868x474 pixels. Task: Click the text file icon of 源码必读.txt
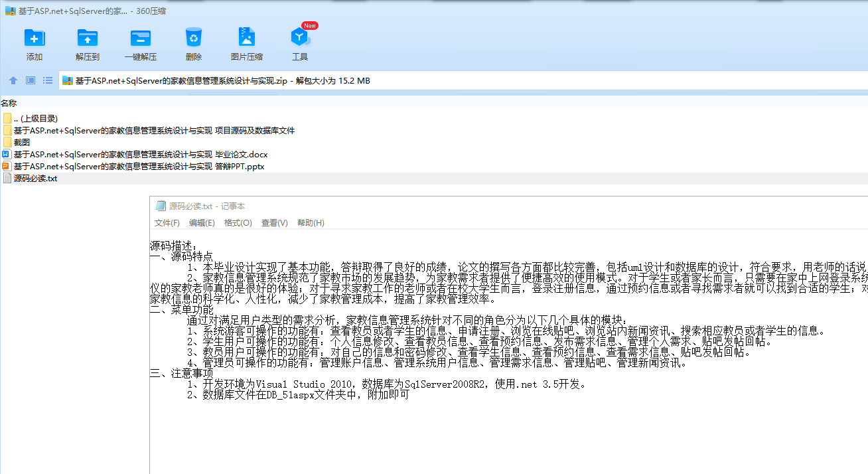pyautogui.click(x=7, y=178)
